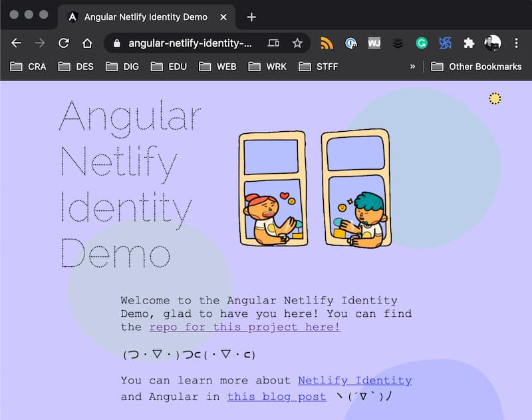Open the EDU bookmarks folder
Viewport: 532px width, 420px height.
click(x=169, y=67)
